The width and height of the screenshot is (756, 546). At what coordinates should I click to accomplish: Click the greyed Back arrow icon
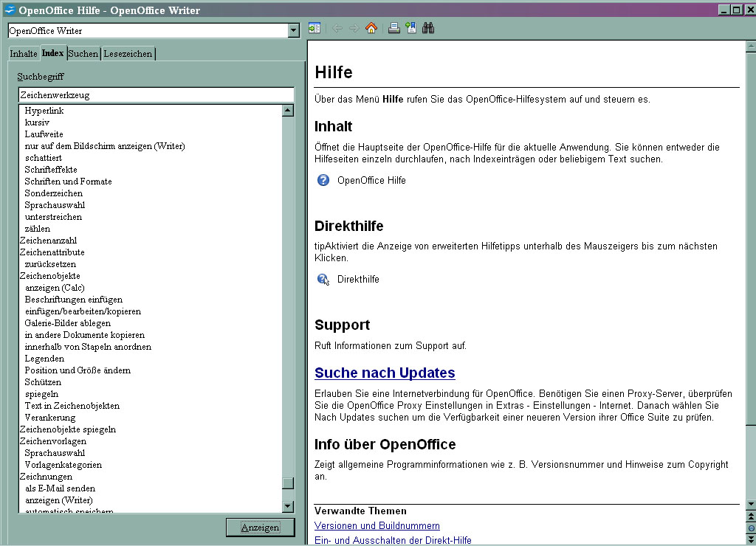[x=337, y=29]
